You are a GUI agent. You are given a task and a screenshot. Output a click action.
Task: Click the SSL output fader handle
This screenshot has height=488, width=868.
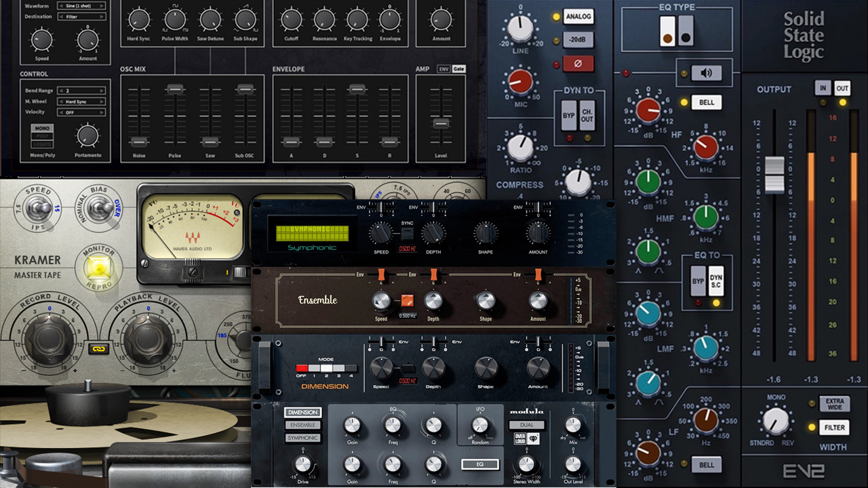(774, 174)
